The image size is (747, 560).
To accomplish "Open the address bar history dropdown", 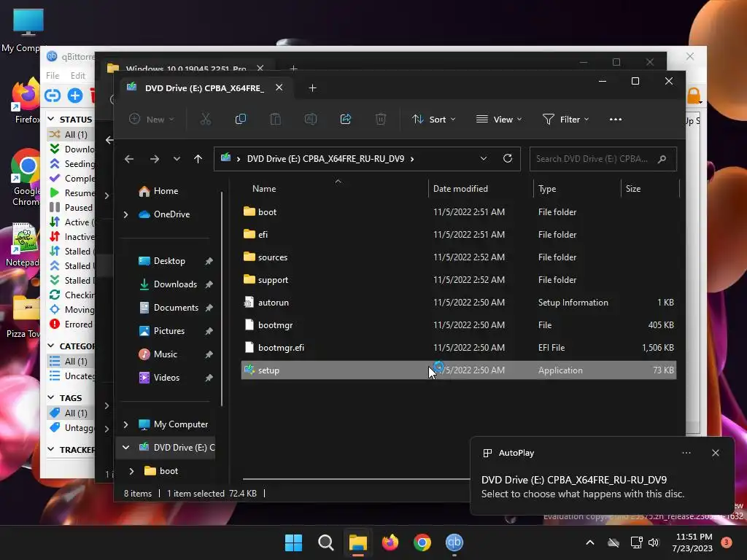I will point(484,158).
